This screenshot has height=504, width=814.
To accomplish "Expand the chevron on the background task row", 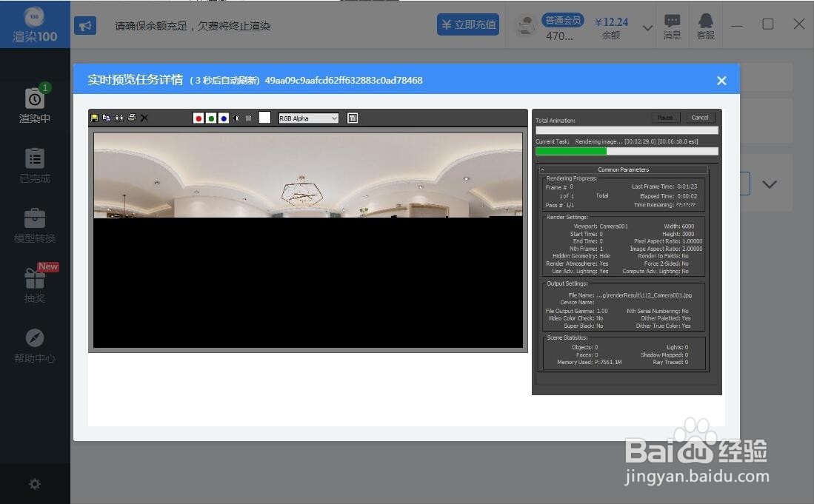I will [x=770, y=184].
